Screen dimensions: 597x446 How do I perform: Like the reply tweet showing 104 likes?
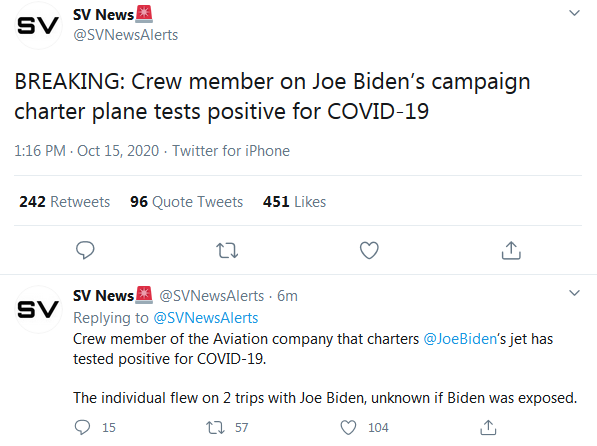pyautogui.click(x=348, y=427)
